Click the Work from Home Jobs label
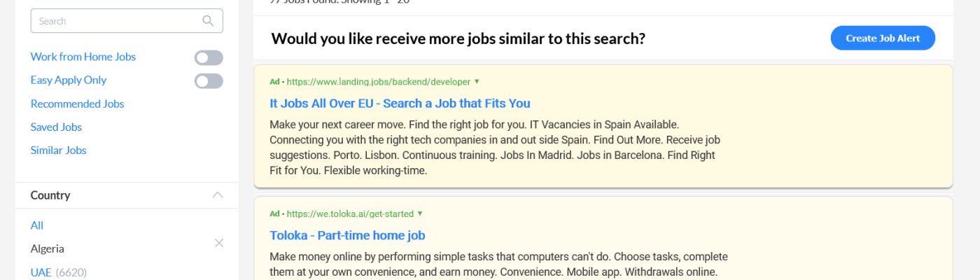This screenshot has width=980, height=280. [x=83, y=57]
